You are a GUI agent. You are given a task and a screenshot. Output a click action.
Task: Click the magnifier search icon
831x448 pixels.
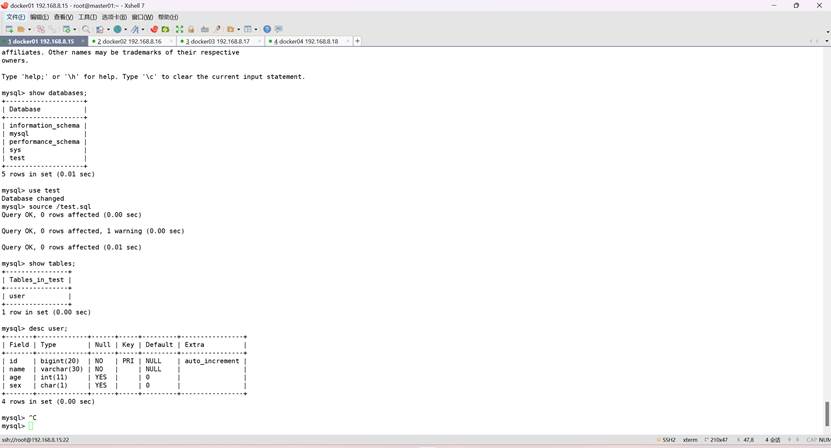pos(86,29)
